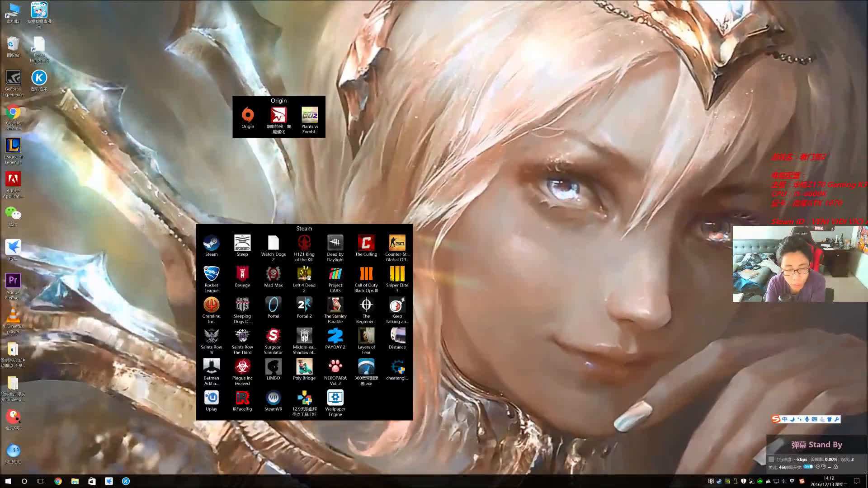
Task: Open Task View on the taskbar
Action: (41, 481)
